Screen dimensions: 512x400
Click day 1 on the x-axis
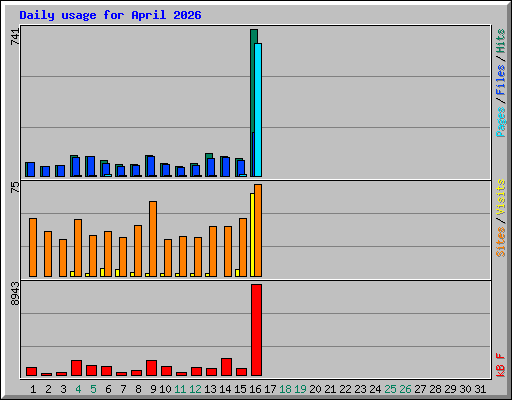click(33, 389)
